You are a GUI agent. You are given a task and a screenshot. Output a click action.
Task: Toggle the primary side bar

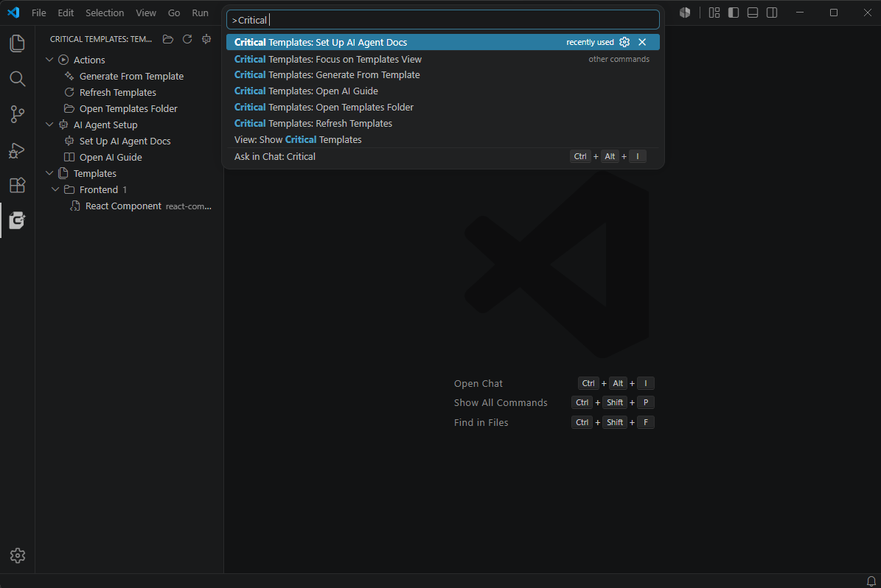(x=734, y=13)
